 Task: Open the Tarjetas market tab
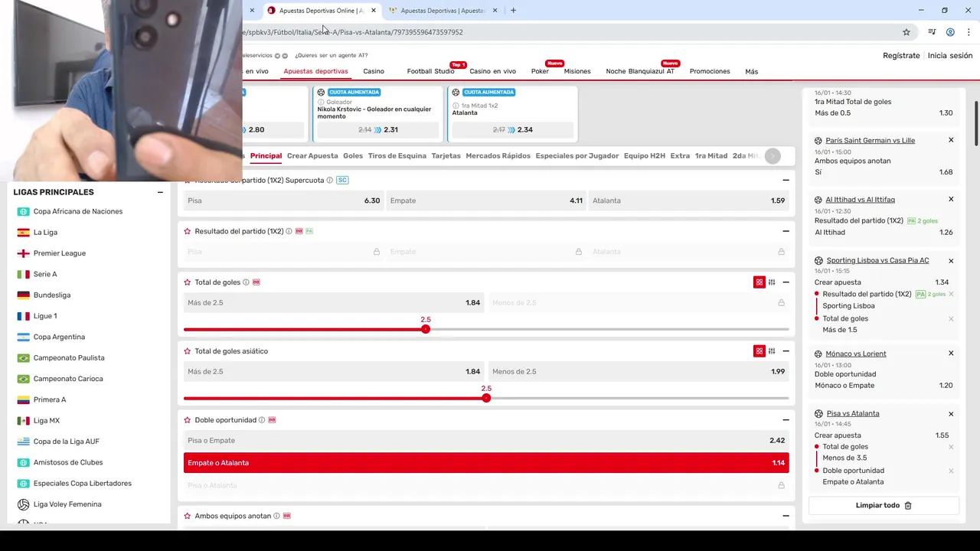point(446,156)
